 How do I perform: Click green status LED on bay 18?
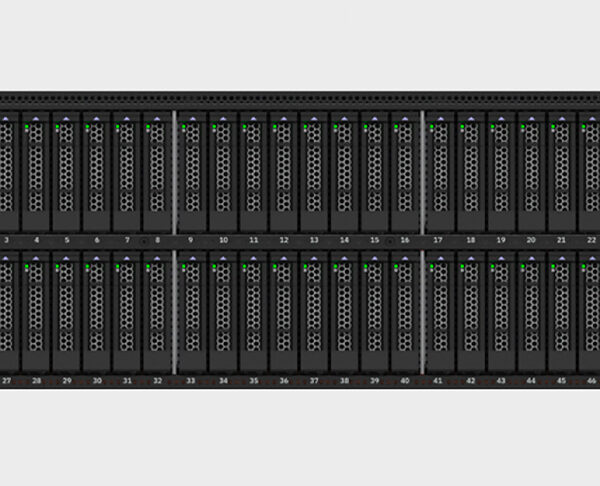(462, 126)
